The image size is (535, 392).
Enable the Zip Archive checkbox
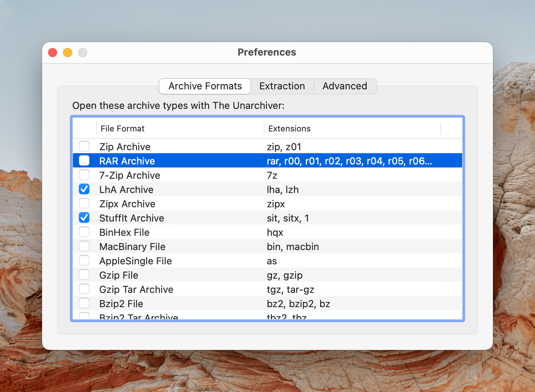pyautogui.click(x=84, y=146)
